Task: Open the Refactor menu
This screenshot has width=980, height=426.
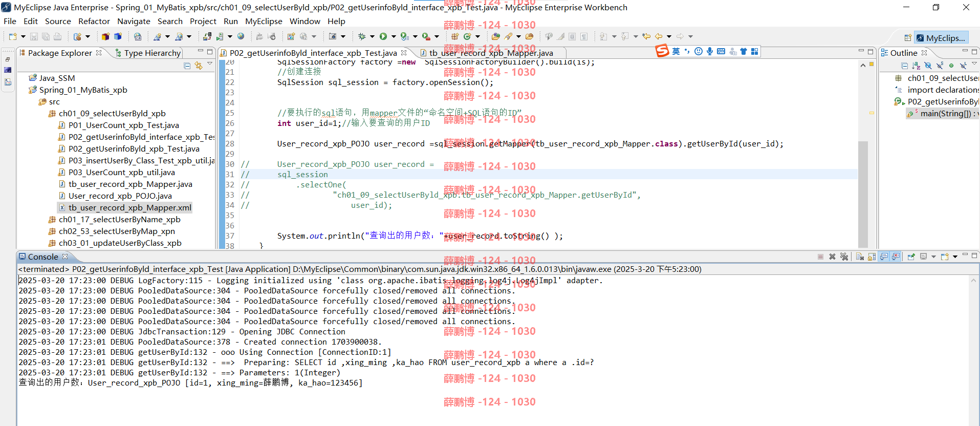Action: [x=94, y=21]
